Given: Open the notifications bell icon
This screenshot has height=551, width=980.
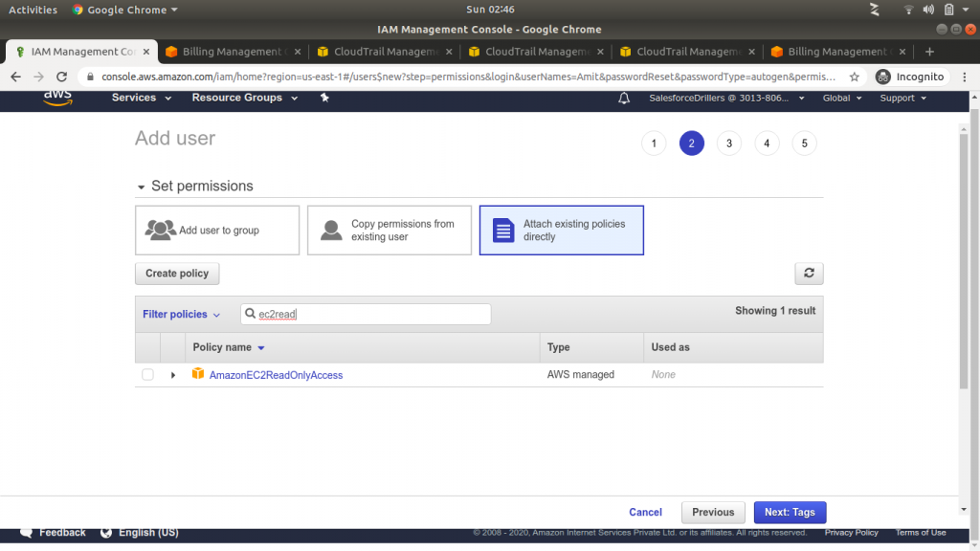Looking at the screenshot, I should [624, 99].
